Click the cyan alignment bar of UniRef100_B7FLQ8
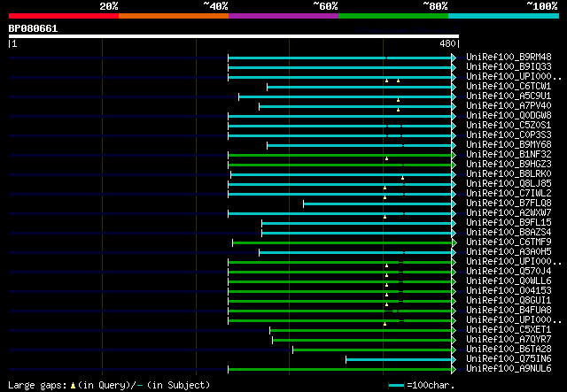This screenshot has width=567, height=392. (x=377, y=204)
